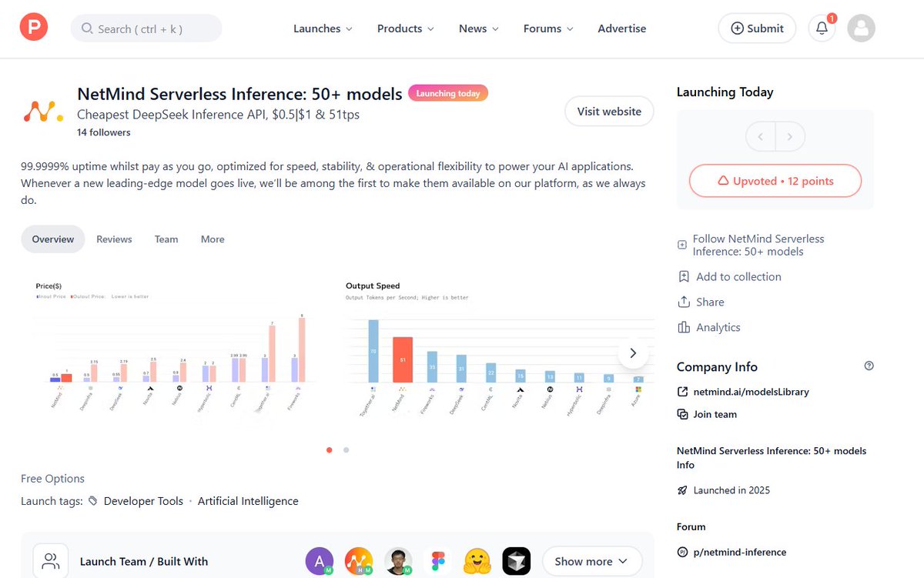
Task: Click the Join team icon
Action: click(x=682, y=414)
